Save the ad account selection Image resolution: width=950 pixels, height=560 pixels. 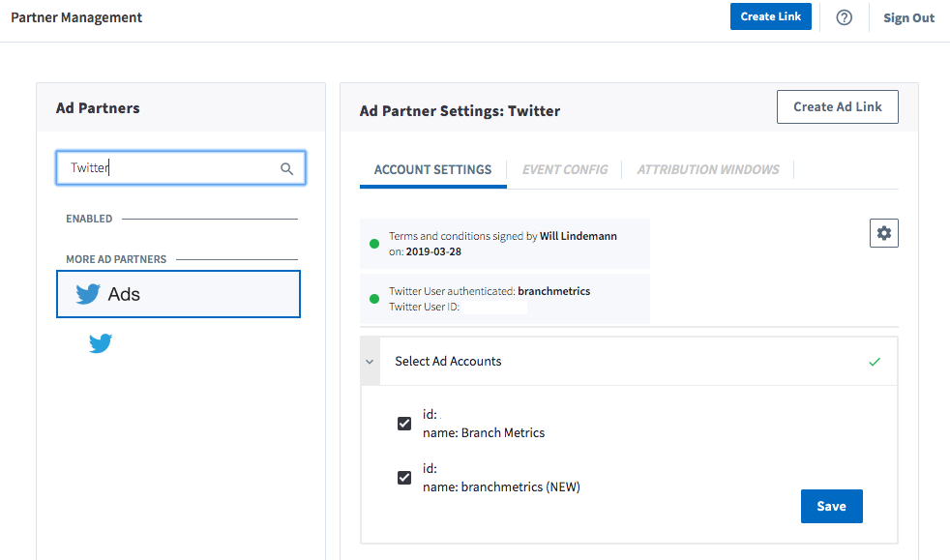coord(831,506)
